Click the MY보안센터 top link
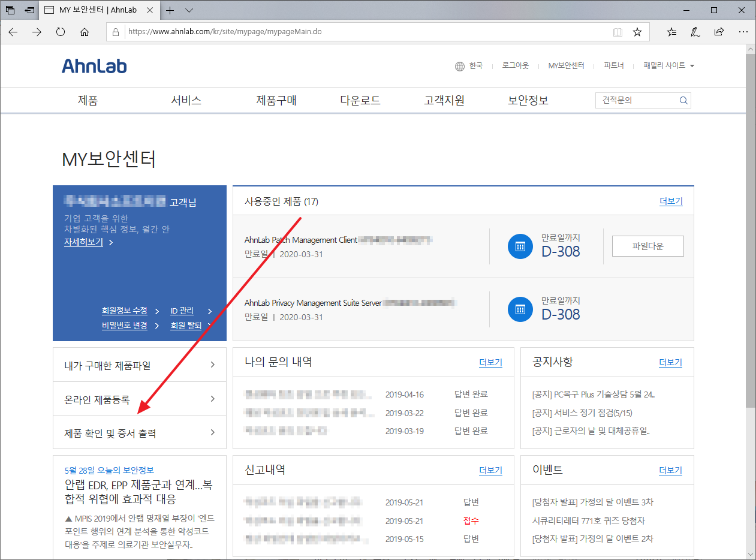The image size is (756, 560). pyautogui.click(x=567, y=66)
